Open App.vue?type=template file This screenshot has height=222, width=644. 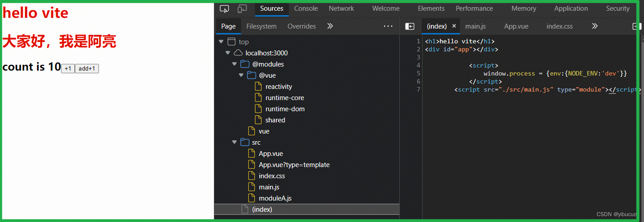pyautogui.click(x=294, y=165)
